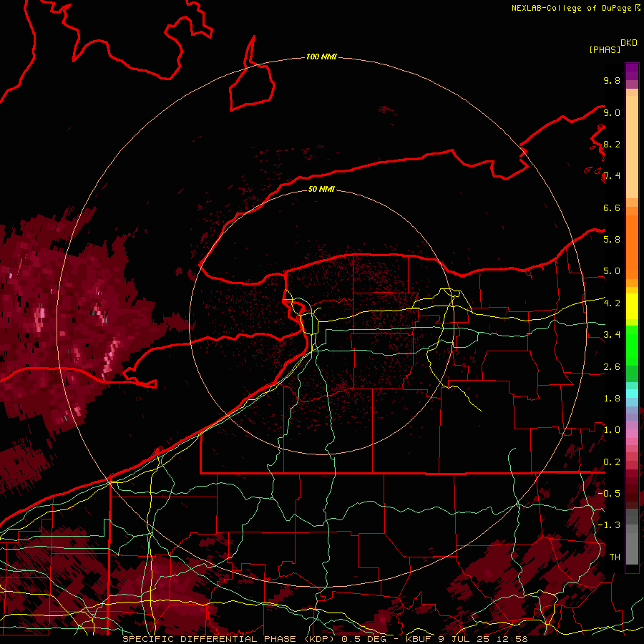Pick the gray bottom band of the scale

coord(632,538)
